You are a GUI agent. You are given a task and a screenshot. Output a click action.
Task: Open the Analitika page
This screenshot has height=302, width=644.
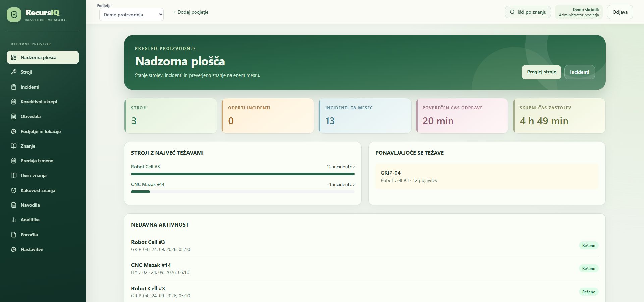pos(43,220)
